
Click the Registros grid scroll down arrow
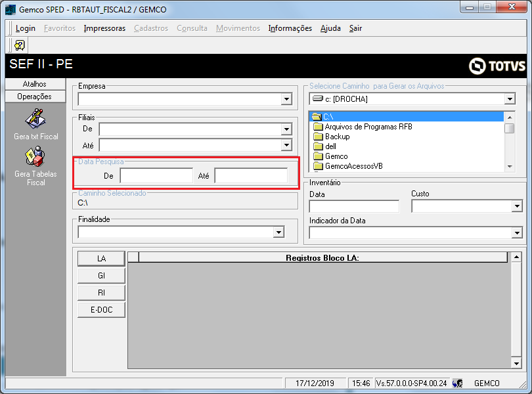[x=516, y=363]
